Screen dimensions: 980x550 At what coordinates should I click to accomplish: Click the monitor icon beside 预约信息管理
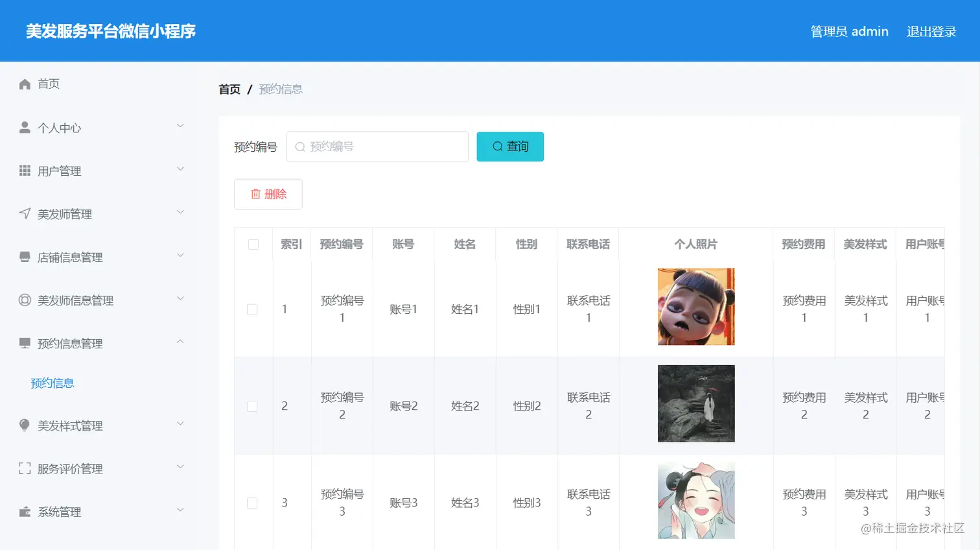coord(25,343)
